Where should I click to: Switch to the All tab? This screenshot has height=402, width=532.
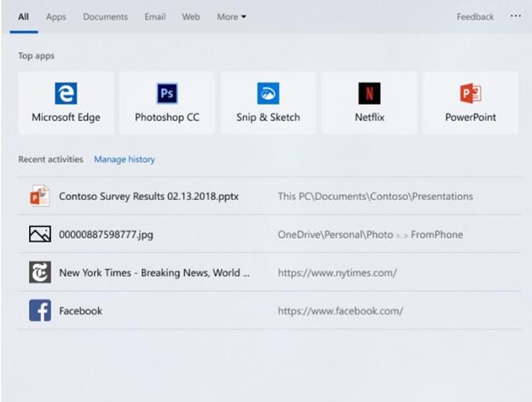click(x=23, y=17)
